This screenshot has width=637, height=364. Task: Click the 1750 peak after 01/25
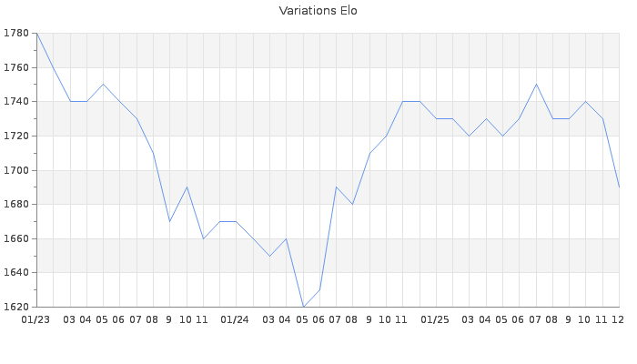[536, 85]
